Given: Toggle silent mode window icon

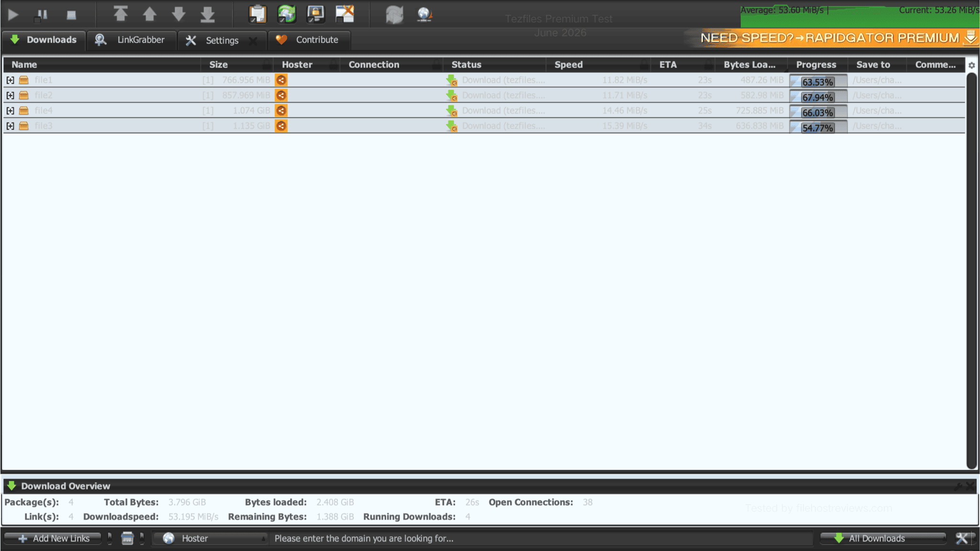Looking at the screenshot, I should 345,14.
